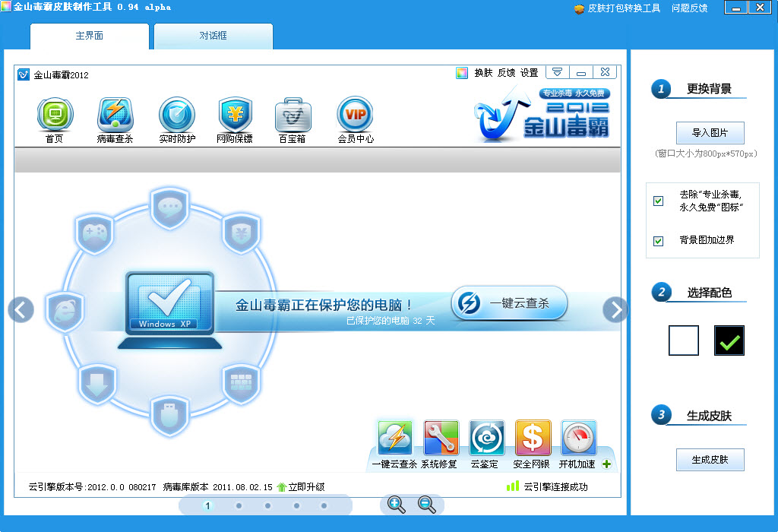Click the 金山毒霸2012 title logo icon
Image resolution: width=778 pixels, height=532 pixels.
point(24,75)
